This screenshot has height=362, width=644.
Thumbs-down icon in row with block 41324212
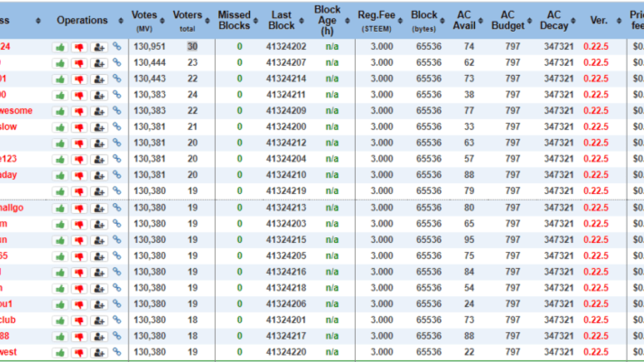79,144
